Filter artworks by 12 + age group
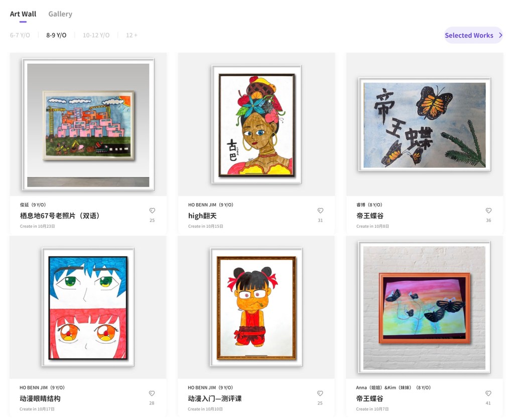 tap(132, 35)
